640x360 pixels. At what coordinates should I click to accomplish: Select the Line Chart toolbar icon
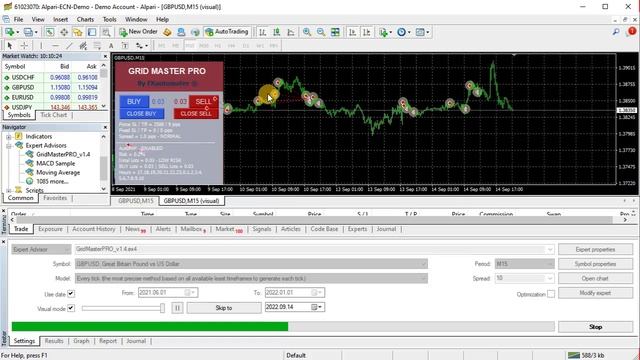(x=291, y=32)
